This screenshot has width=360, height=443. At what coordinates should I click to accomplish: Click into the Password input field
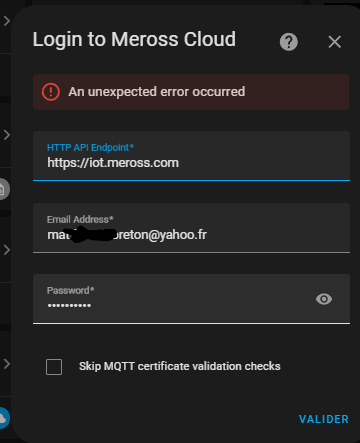click(191, 299)
